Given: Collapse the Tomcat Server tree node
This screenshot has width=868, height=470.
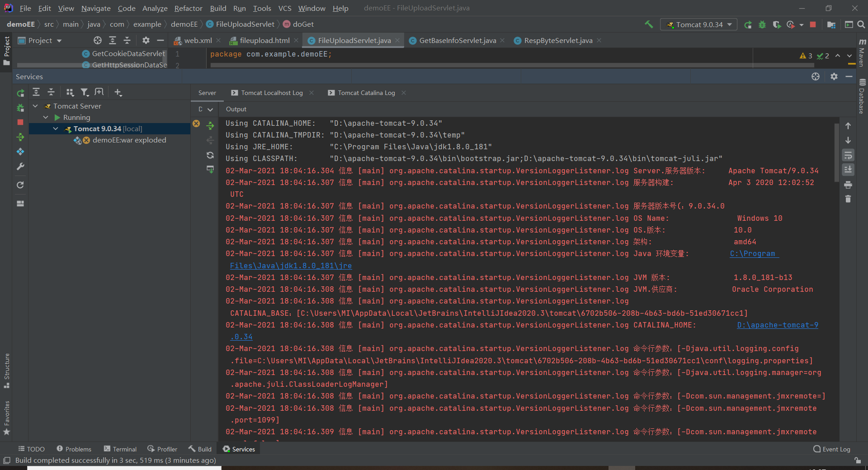Looking at the screenshot, I should pos(35,106).
